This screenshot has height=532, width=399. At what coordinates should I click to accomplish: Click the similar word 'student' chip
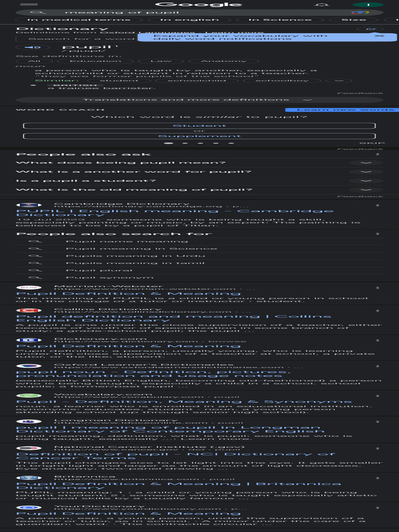click(119, 81)
